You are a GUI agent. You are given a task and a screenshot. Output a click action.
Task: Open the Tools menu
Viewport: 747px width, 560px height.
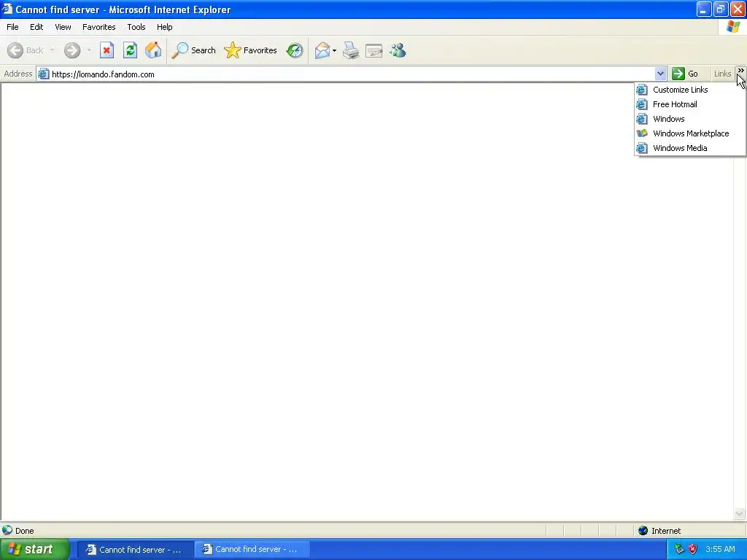[x=136, y=27]
